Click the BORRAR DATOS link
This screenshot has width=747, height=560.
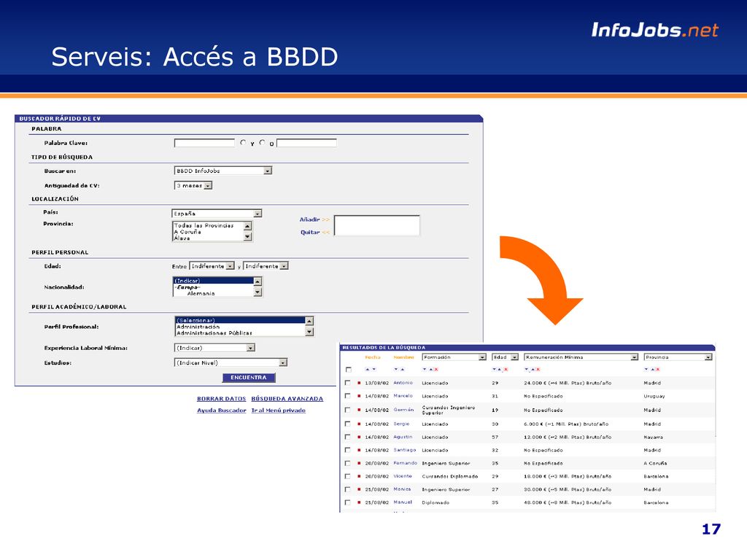coord(222,399)
